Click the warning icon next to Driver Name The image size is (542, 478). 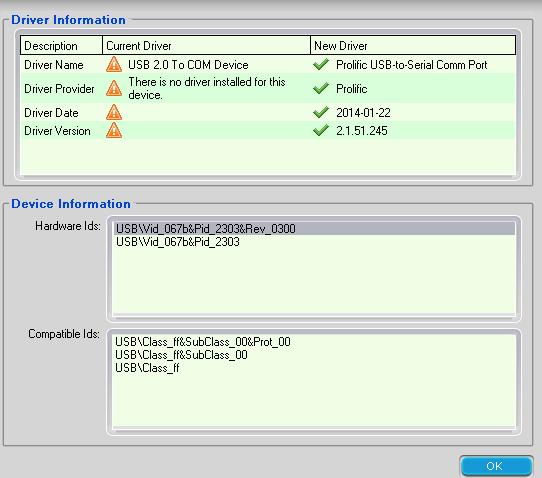click(114, 65)
